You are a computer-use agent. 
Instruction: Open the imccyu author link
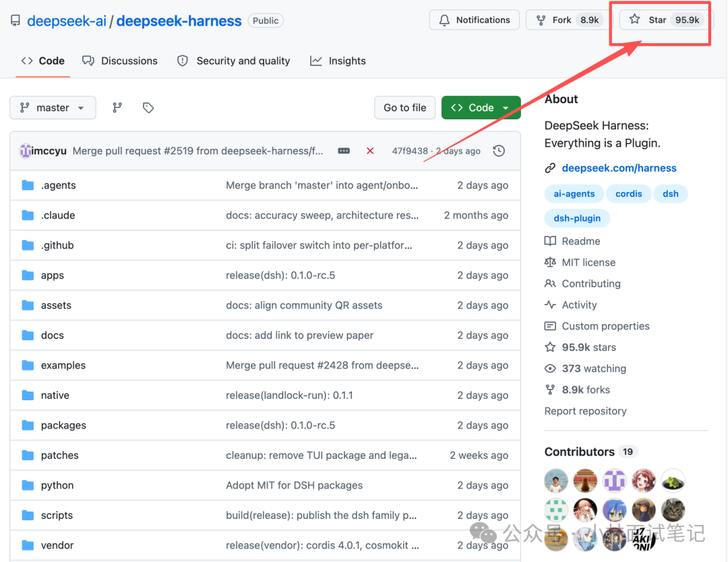click(49, 151)
